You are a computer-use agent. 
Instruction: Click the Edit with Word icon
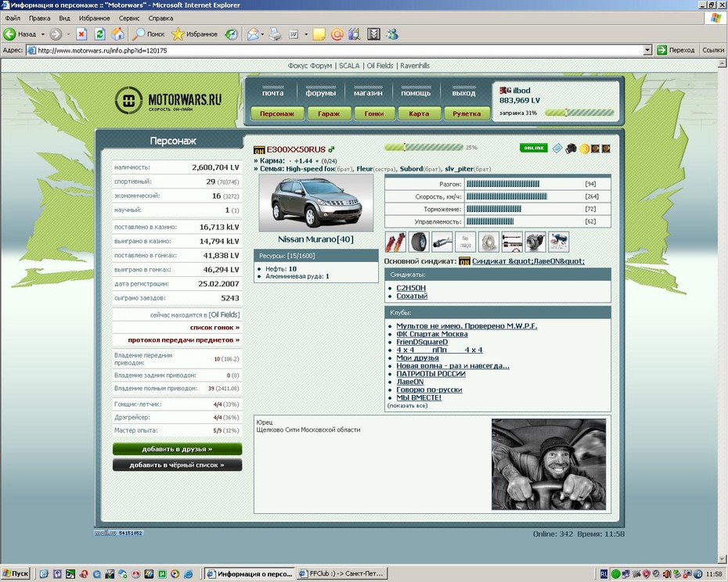point(294,34)
